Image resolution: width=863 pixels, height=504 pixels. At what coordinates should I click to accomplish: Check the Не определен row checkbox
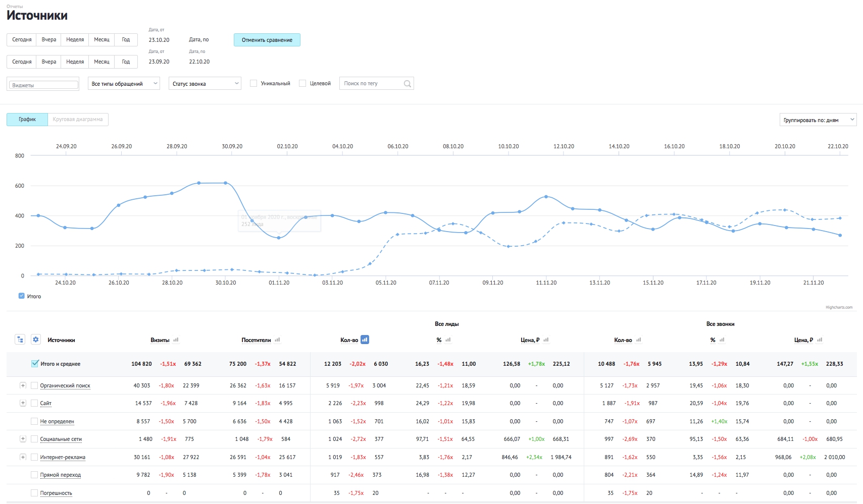pos(34,421)
